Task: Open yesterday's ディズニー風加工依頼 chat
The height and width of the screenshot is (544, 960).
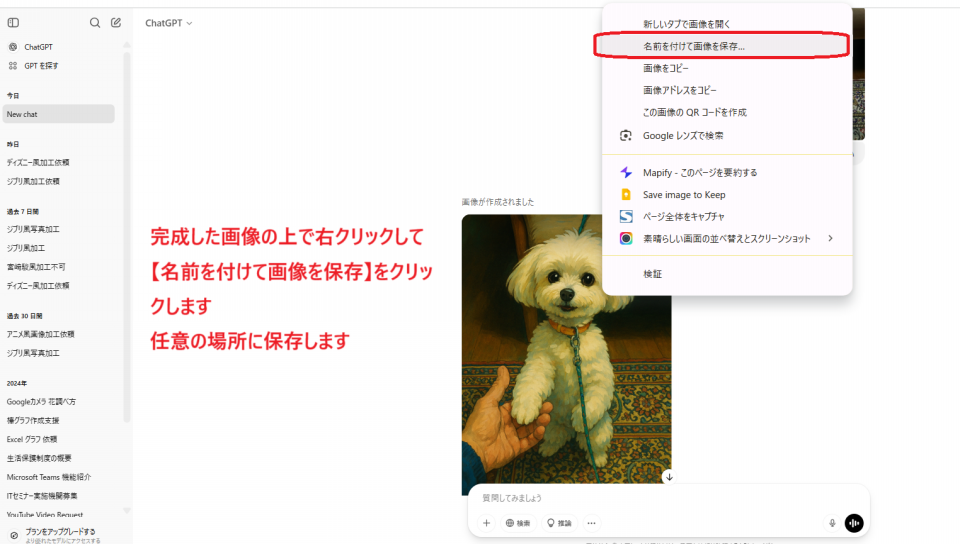Action: click(x=38, y=162)
